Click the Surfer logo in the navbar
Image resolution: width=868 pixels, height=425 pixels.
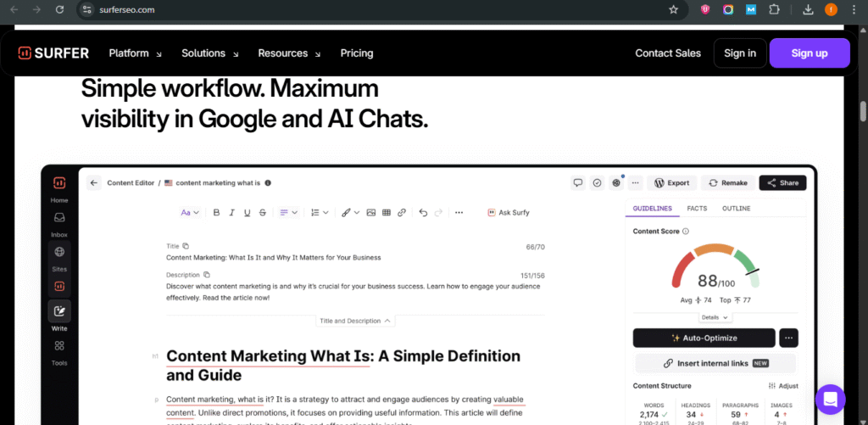pos(53,53)
